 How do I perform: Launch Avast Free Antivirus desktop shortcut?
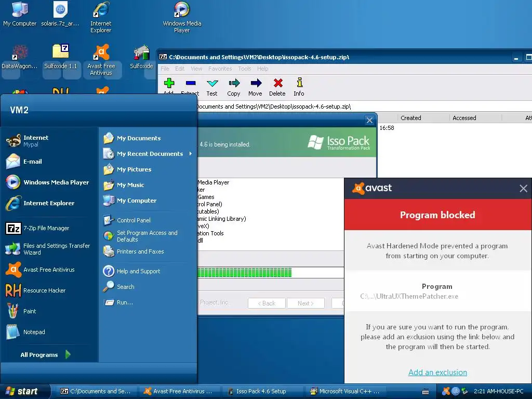101,60
